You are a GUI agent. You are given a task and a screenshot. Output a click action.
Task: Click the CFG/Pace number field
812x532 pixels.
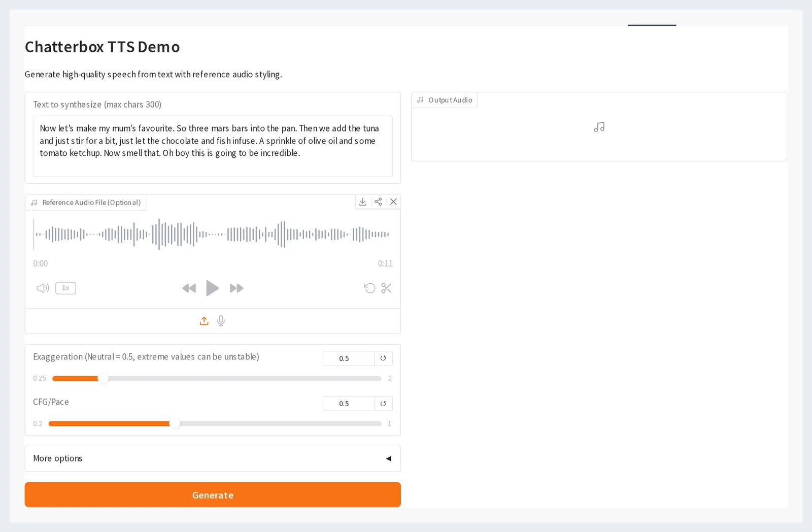click(349, 404)
